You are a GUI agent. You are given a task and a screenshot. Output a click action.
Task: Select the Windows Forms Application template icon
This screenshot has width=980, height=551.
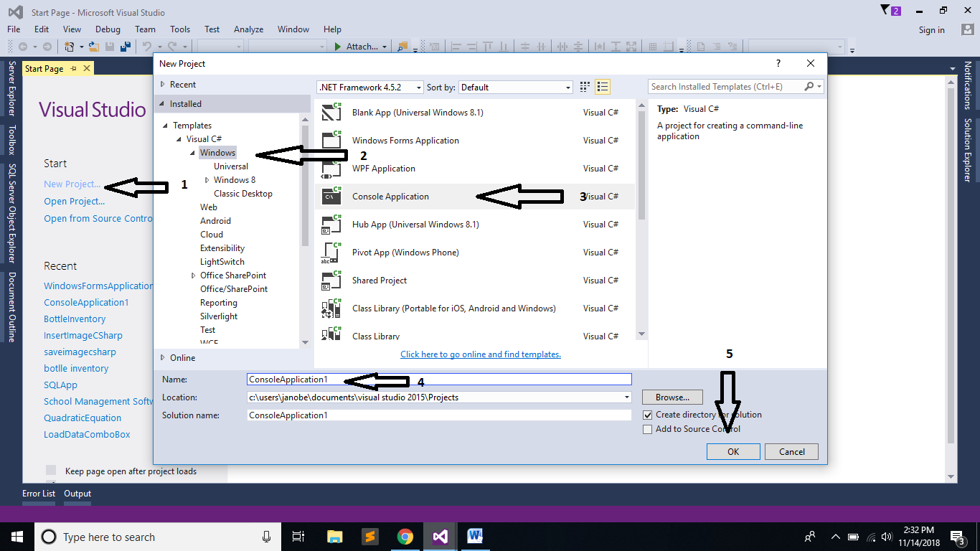point(331,140)
